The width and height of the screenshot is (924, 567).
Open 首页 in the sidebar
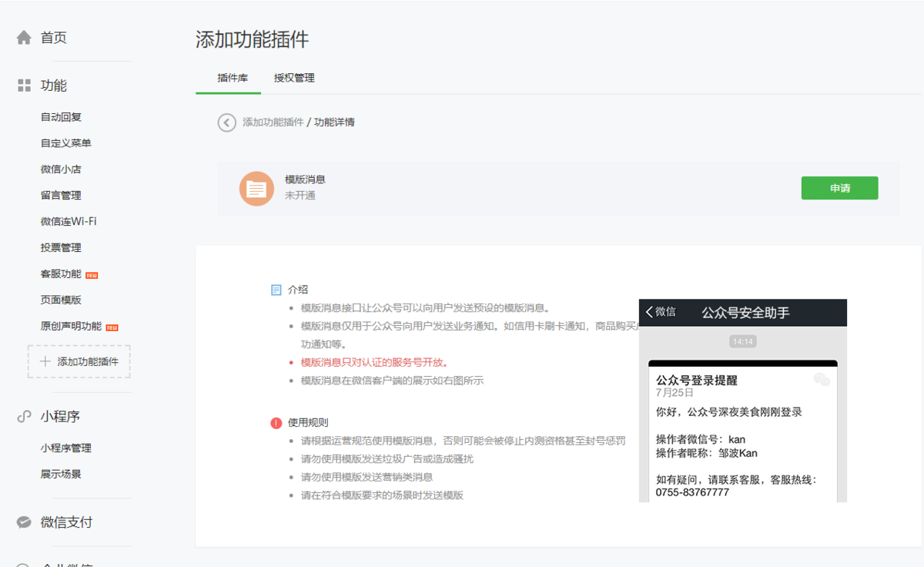pyautogui.click(x=54, y=38)
